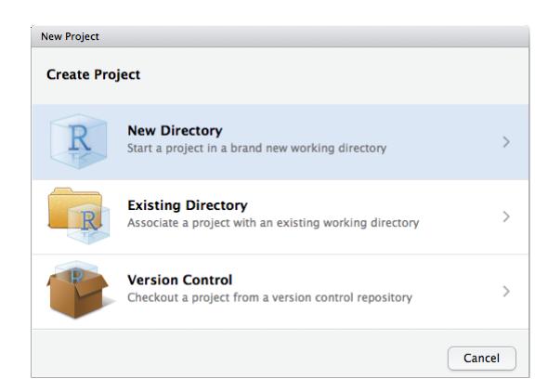The width and height of the screenshot is (548, 392).
Task: Click the New Project title bar label
Action: [70, 36]
